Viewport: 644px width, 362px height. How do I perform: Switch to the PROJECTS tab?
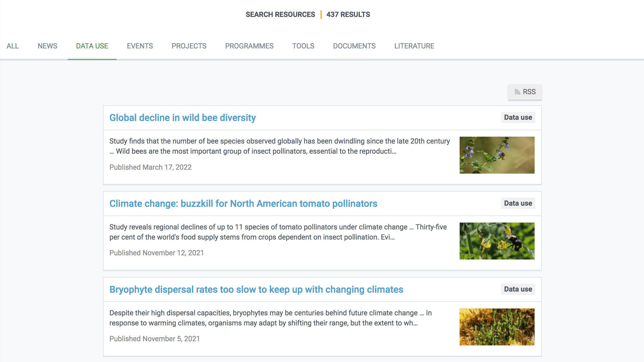point(189,46)
